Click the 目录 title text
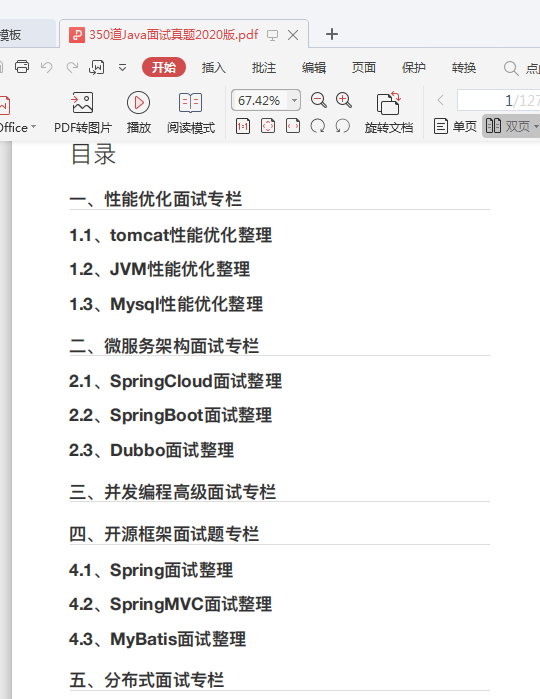The width and height of the screenshot is (540, 699). (94, 154)
